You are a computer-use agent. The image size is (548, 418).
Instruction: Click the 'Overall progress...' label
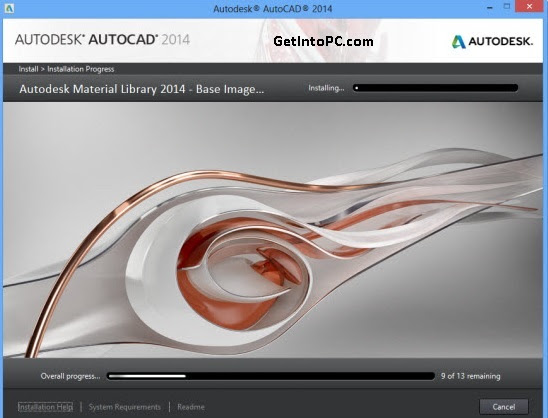click(70, 376)
